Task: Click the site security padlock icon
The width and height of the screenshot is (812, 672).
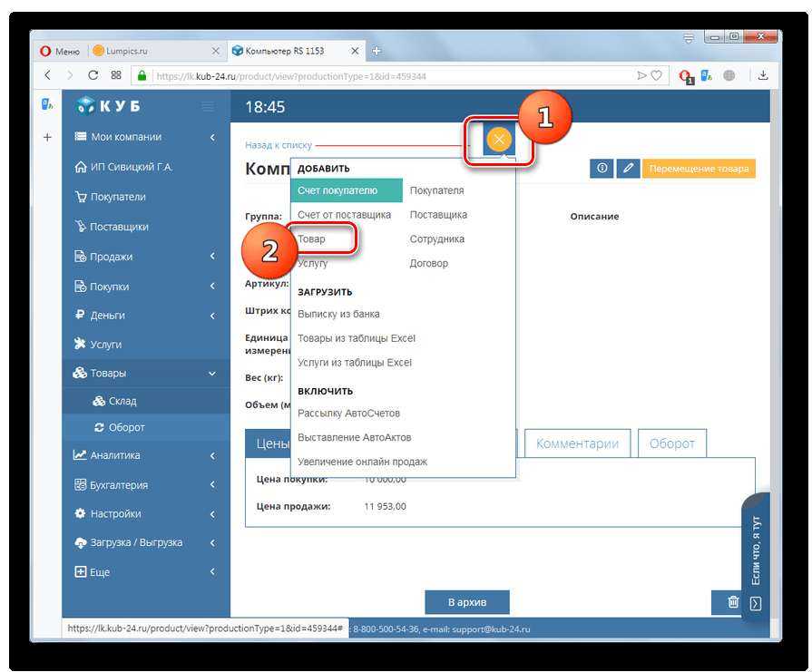Action: coord(142,75)
